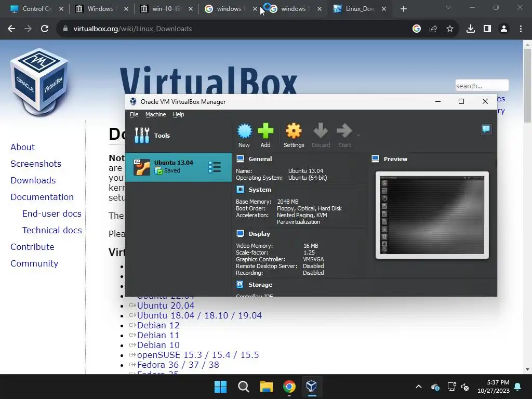Image resolution: width=532 pixels, height=399 pixels.
Task: Add an existing VM with Add icon
Action: pos(265,136)
